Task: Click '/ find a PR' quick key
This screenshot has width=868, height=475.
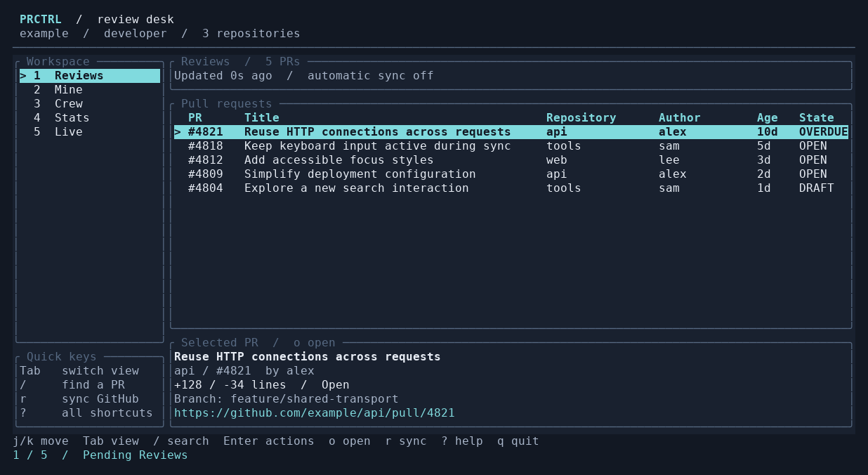Action: point(72,385)
